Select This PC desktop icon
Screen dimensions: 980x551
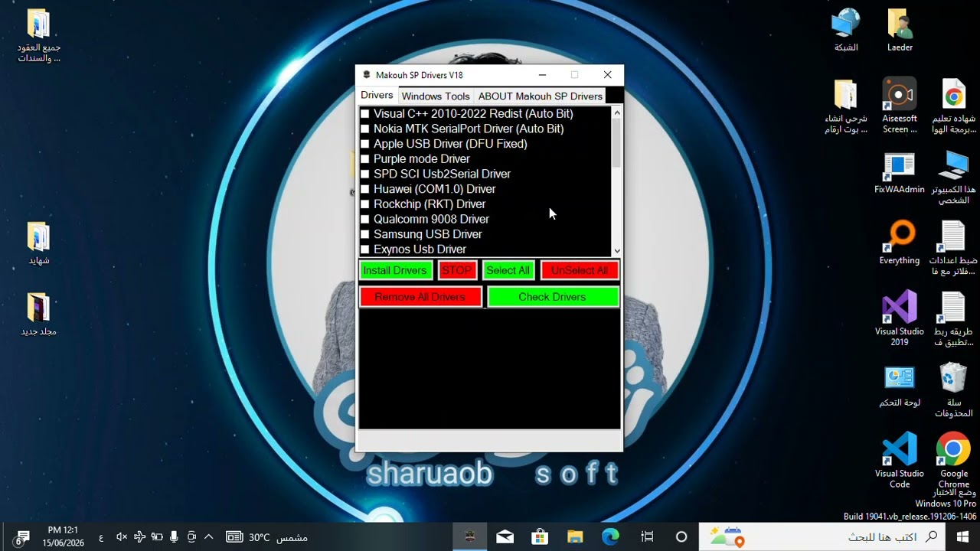click(x=953, y=177)
